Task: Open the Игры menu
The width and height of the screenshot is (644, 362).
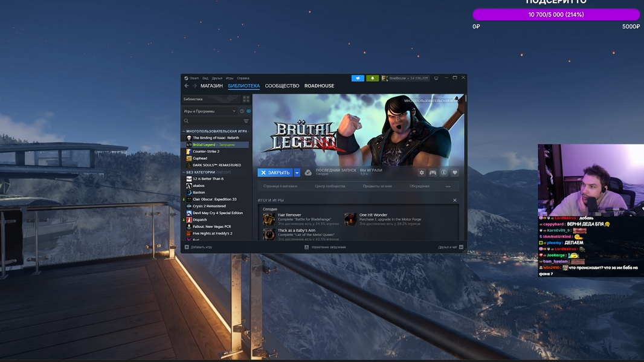Action: coord(230,78)
